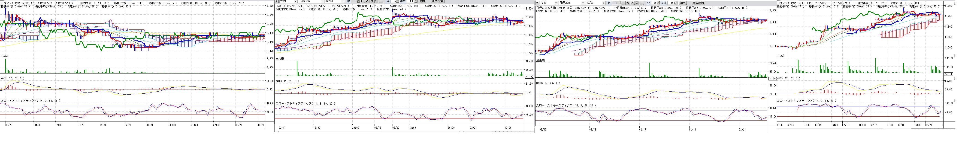Image resolution: width=980 pixels, height=153 pixels.
Task: Click leftmost ▼ arrow before 先物 in 15-minute toolbar
Action: tap(277, 1)
